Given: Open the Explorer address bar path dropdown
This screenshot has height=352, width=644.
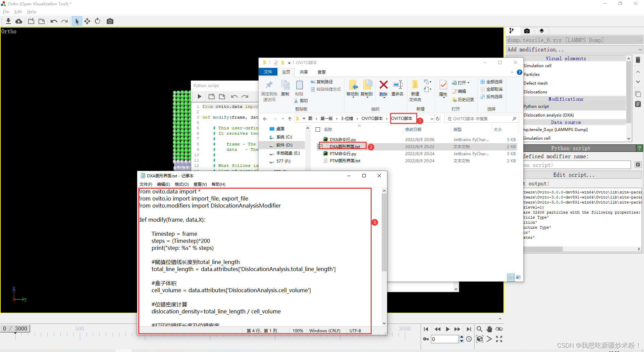Looking at the screenshot, I should (432, 119).
